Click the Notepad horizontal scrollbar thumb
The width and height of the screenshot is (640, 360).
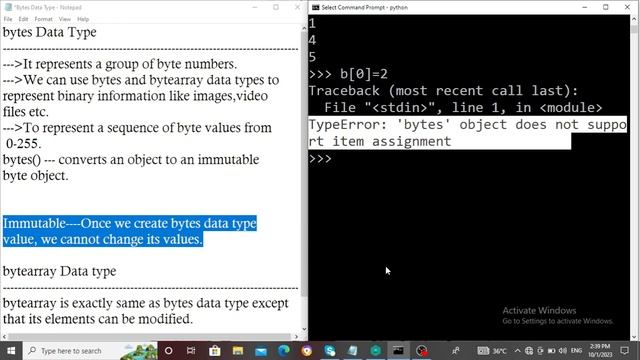tap(149, 337)
